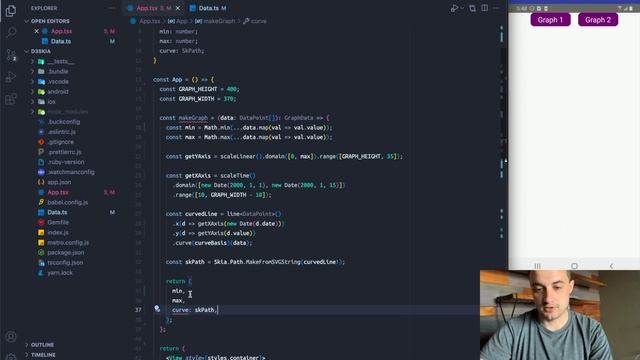Close App.tsx in Open Editors list
Screen dimensions: 640x360
(x=36, y=31)
